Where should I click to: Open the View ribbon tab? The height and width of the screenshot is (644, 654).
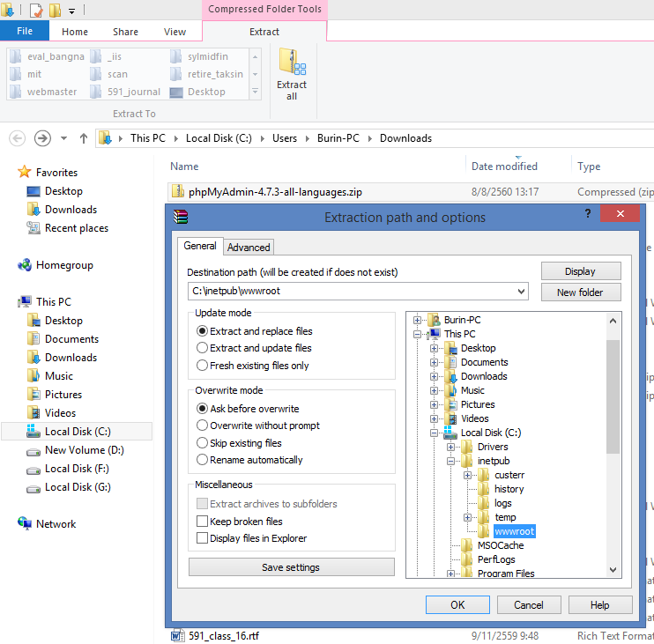pyautogui.click(x=175, y=32)
